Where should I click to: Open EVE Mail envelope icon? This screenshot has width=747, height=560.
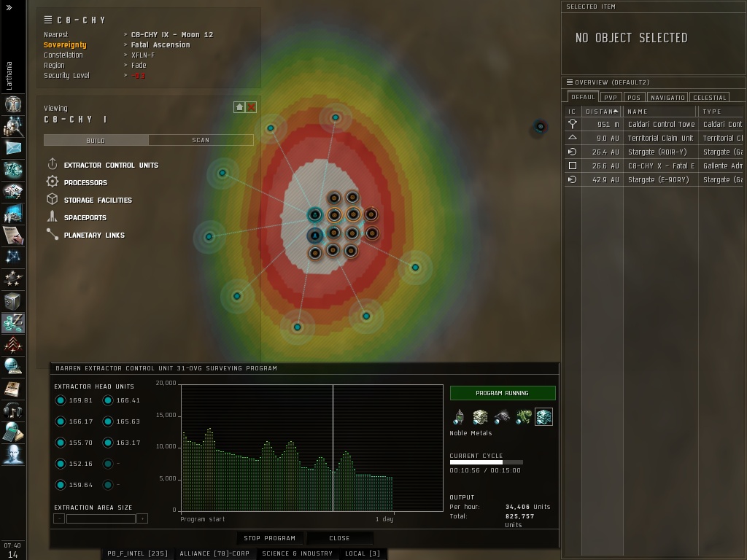tap(13, 147)
